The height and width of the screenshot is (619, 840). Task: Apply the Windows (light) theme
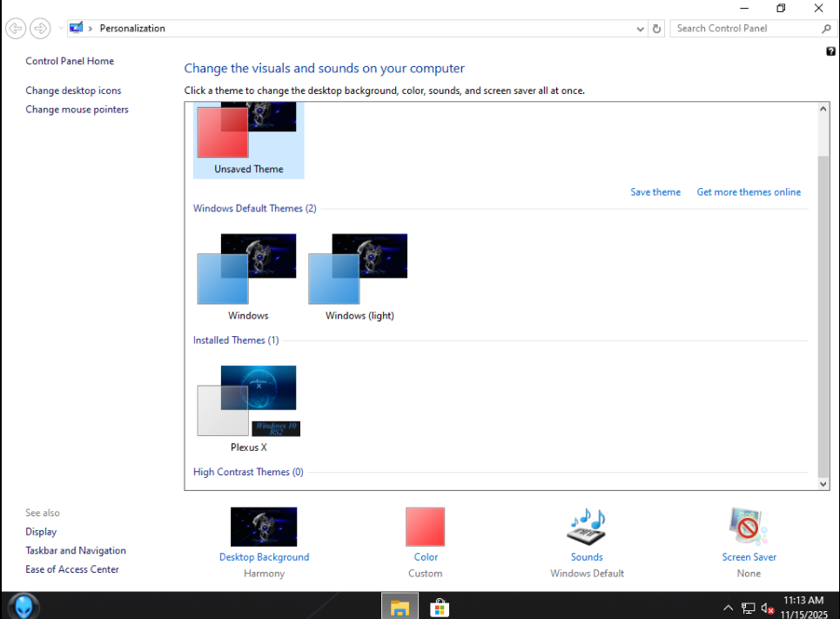tap(360, 277)
